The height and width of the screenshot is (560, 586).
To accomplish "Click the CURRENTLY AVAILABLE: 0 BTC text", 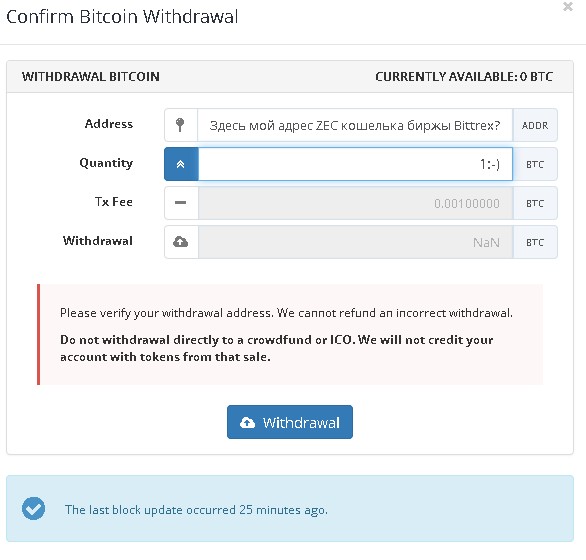I will click(464, 77).
